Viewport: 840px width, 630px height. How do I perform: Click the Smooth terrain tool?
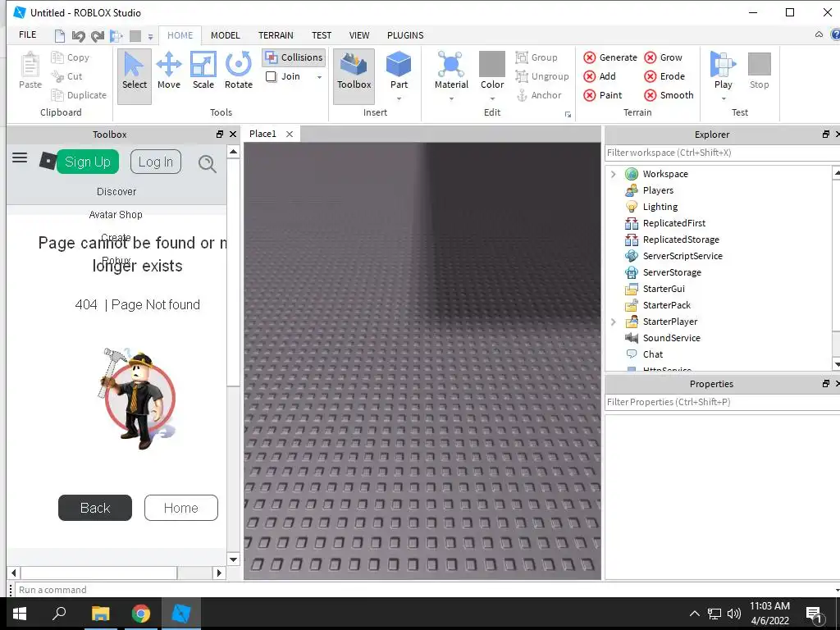(x=669, y=95)
